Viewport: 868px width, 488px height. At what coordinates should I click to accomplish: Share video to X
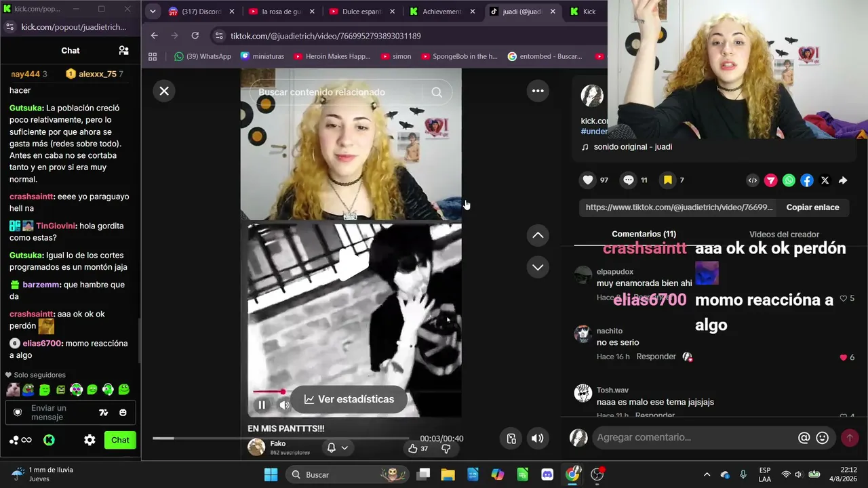[x=825, y=180]
